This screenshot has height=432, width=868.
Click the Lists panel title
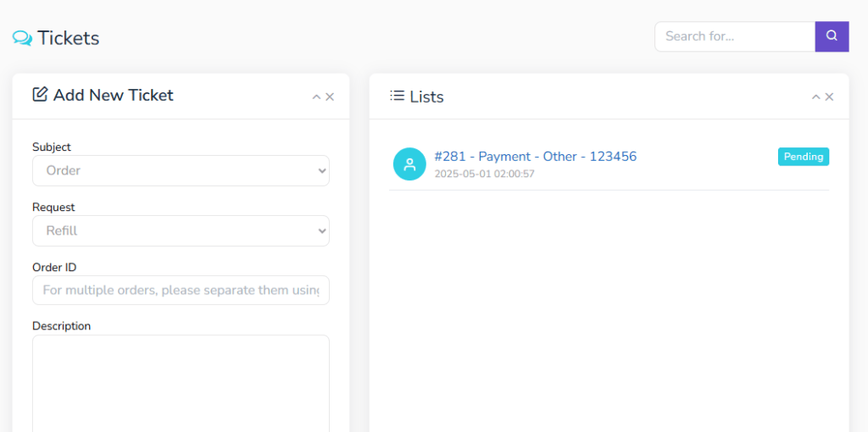click(x=426, y=97)
